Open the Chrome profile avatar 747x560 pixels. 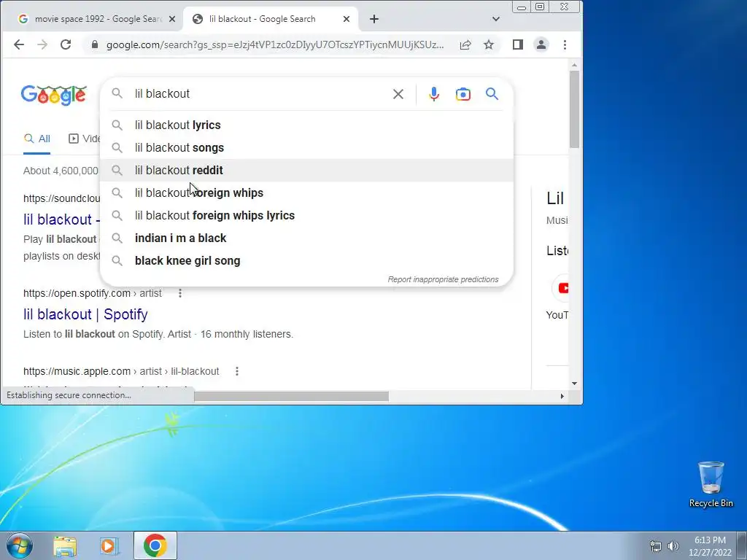[541, 44]
